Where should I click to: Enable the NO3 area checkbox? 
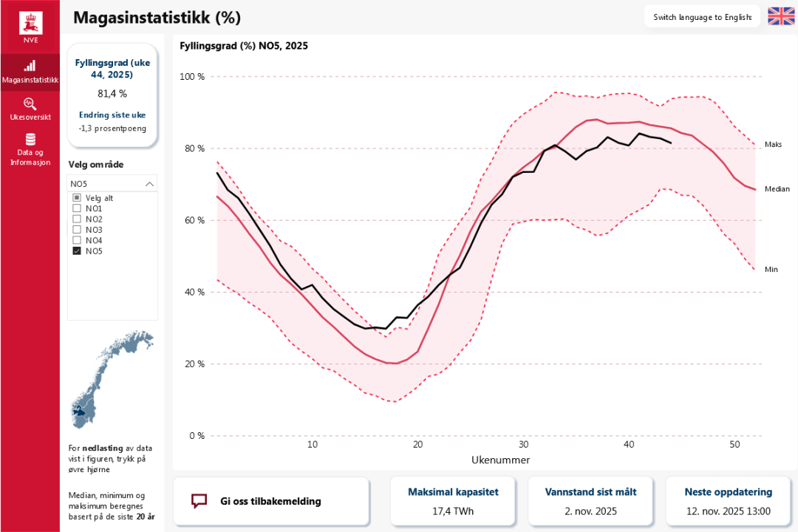[x=77, y=230]
